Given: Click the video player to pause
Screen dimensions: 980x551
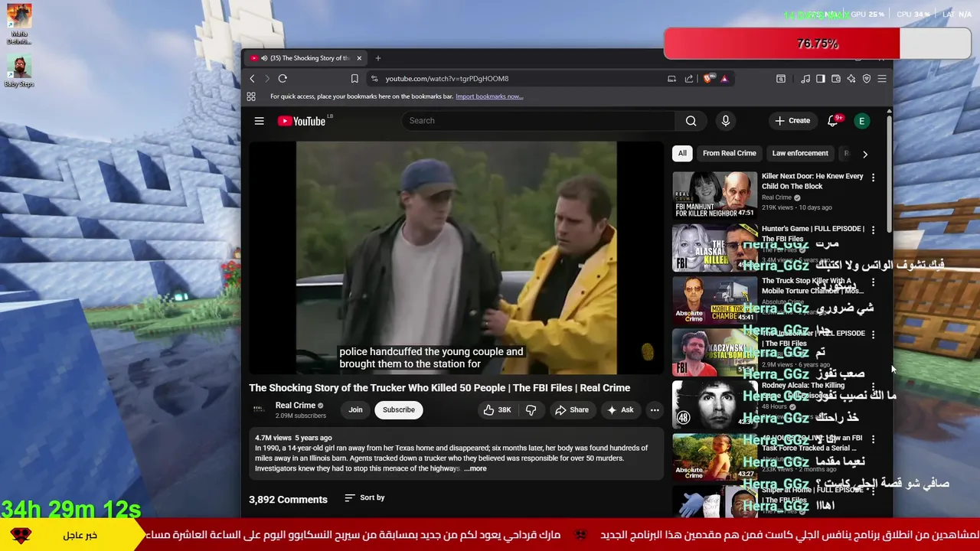Looking at the screenshot, I should point(456,258).
